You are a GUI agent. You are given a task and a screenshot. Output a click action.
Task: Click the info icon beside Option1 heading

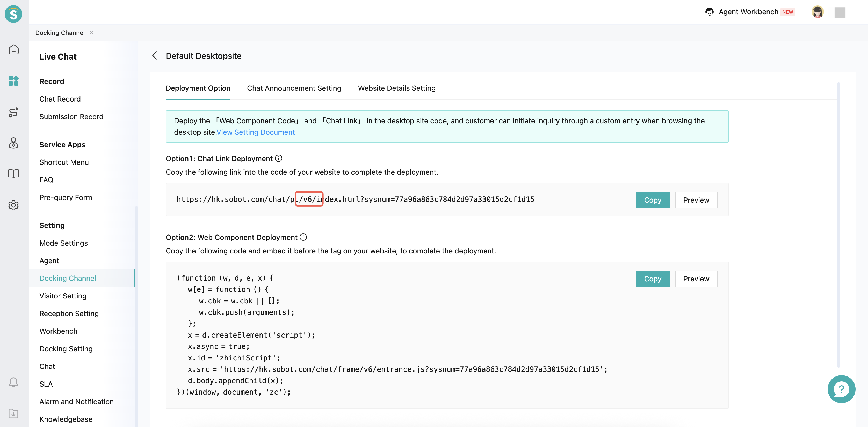point(279,159)
